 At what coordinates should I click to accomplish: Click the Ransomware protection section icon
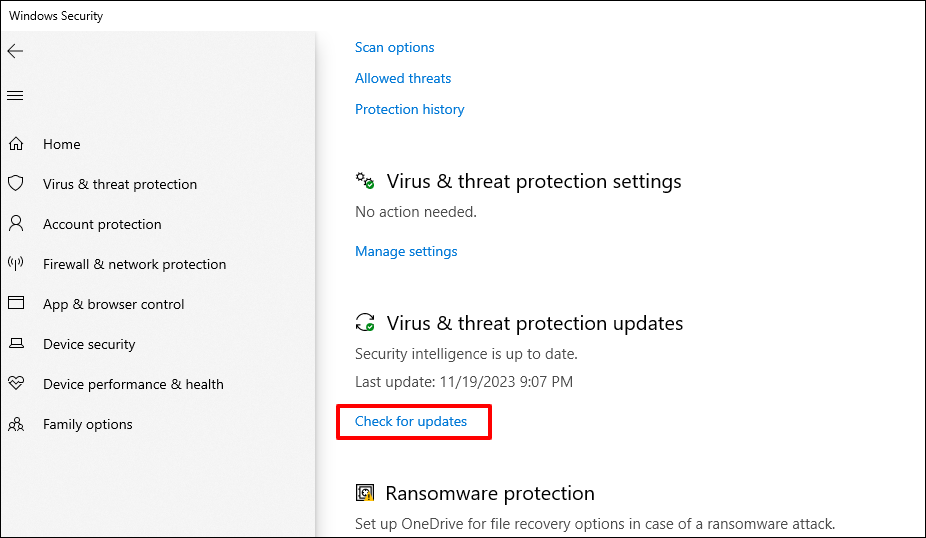pyautogui.click(x=365, y=493)
